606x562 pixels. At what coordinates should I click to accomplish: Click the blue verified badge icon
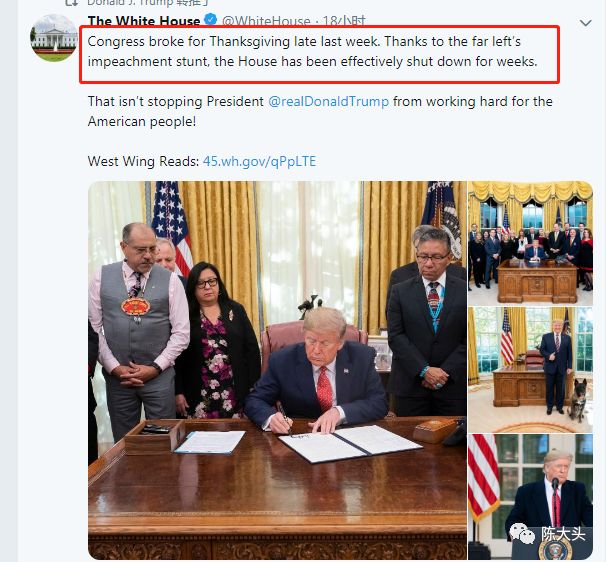pyautogui.click(x=211, y=19)
